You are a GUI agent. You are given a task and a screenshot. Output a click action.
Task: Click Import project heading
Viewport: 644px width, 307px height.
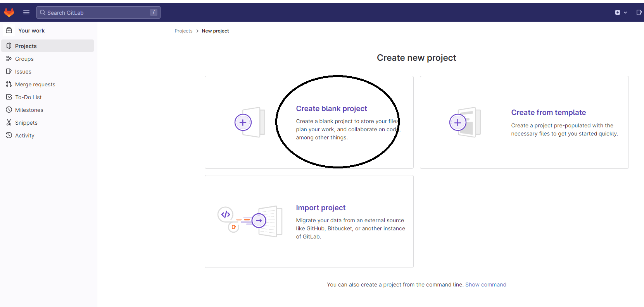coord(321,208)
